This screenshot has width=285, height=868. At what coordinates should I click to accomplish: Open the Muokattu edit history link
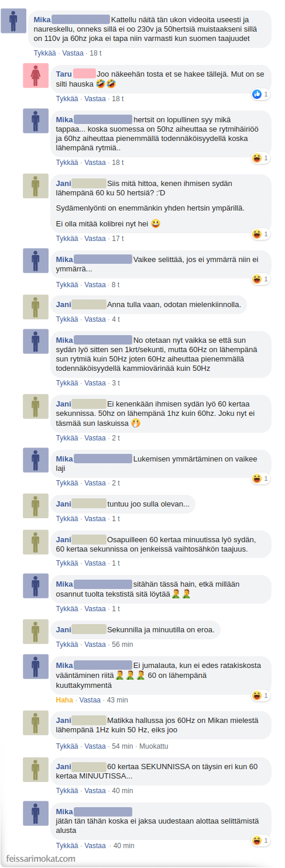[x=153, y=746]
